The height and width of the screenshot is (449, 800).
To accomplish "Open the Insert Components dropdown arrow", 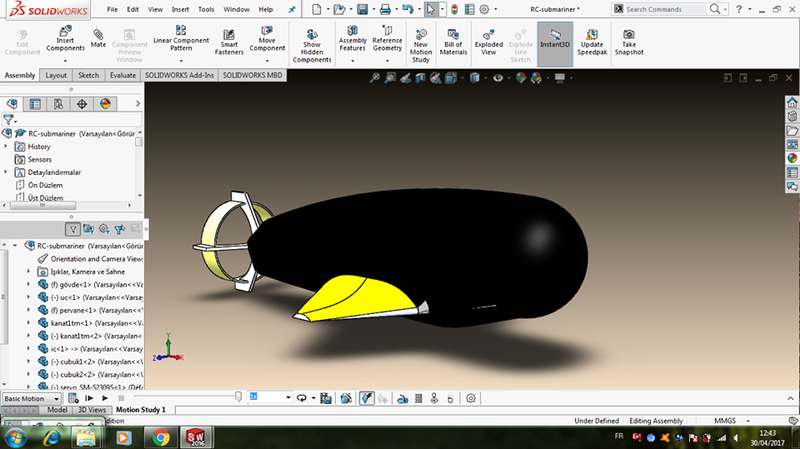I will [65, 58].
